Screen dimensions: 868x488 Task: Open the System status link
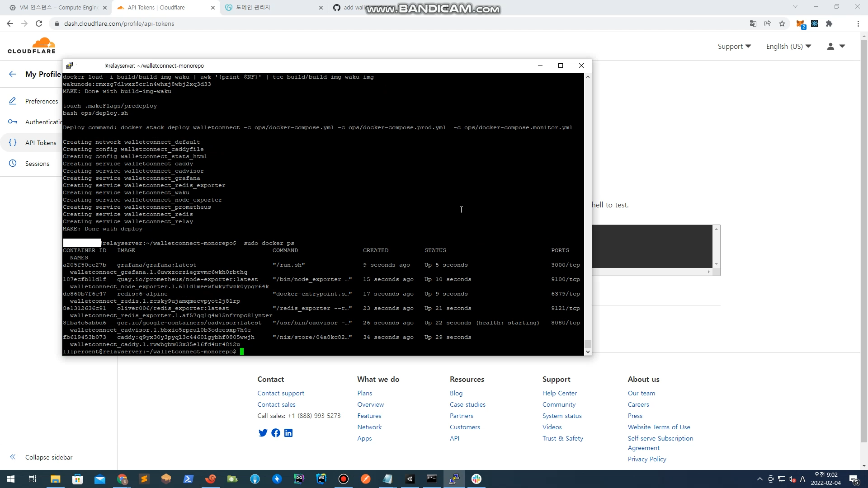click(x=562, y=416)
